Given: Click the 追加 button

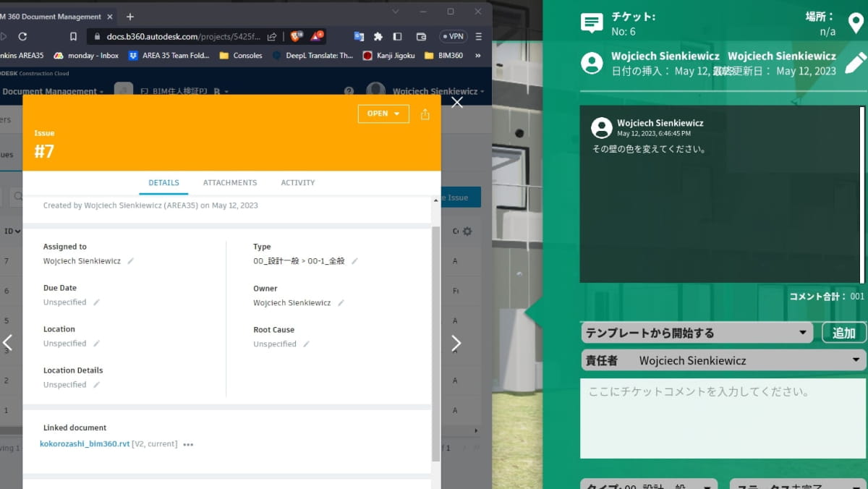Looking at the screenshot, I should 843,333.
